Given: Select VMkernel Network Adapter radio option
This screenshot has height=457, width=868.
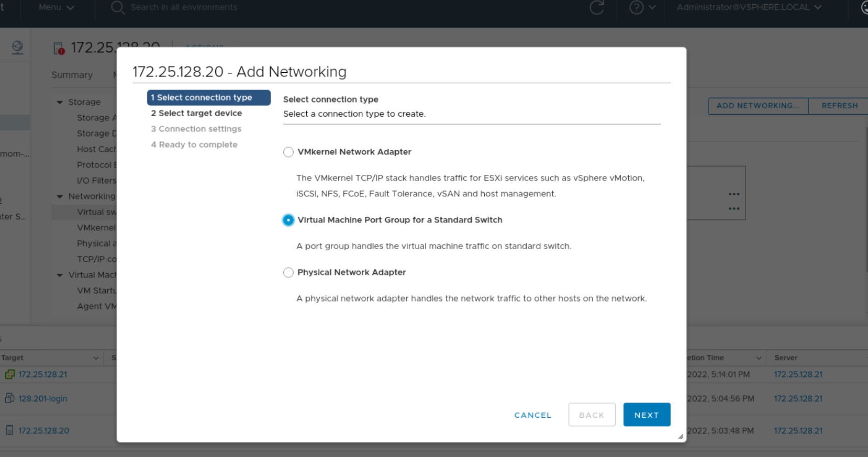Looking at the screenshot, I should (288, 152).
